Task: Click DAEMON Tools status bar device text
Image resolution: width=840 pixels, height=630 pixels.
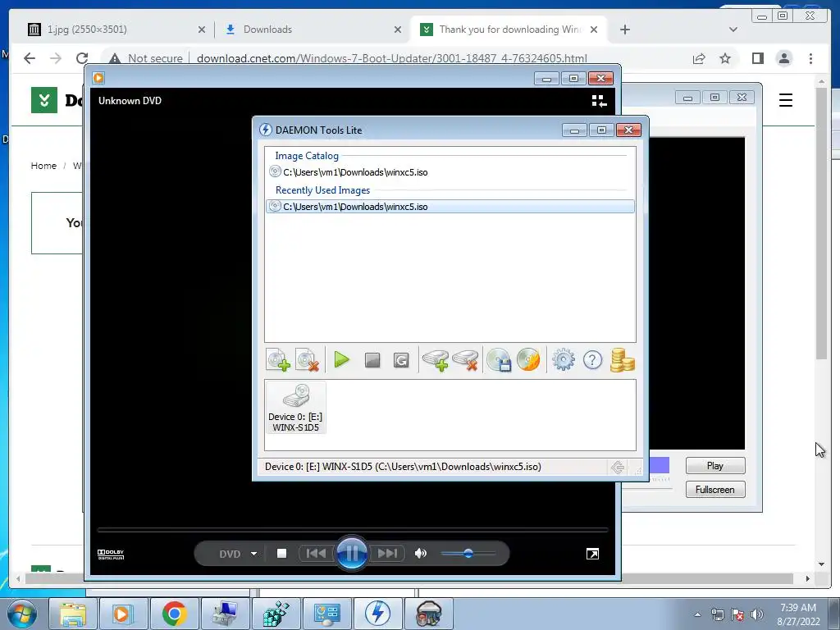Action: tap(403, 467)
